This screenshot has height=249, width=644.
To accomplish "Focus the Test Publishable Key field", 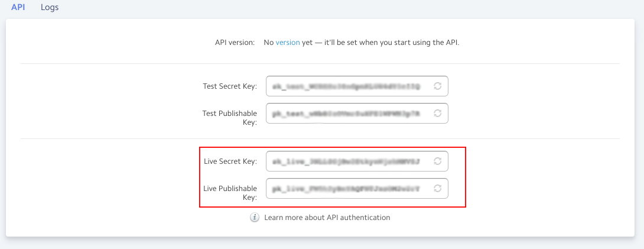I will tap(346, 113).
